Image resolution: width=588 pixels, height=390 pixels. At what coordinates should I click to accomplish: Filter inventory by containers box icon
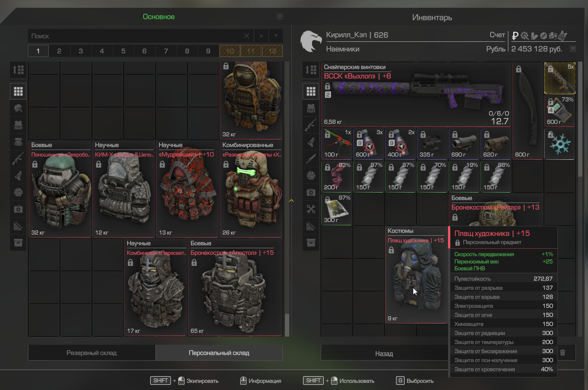(x=311, y=243)
